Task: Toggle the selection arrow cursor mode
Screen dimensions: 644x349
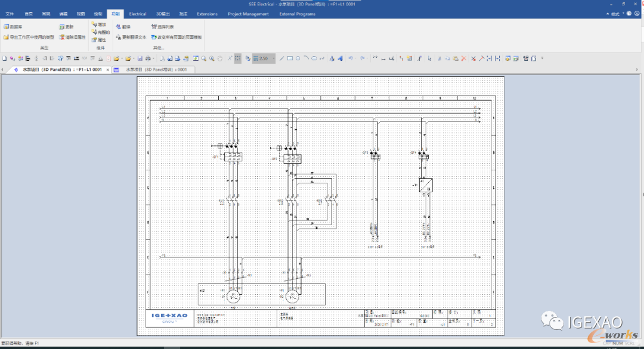Action: pos(429,58)
